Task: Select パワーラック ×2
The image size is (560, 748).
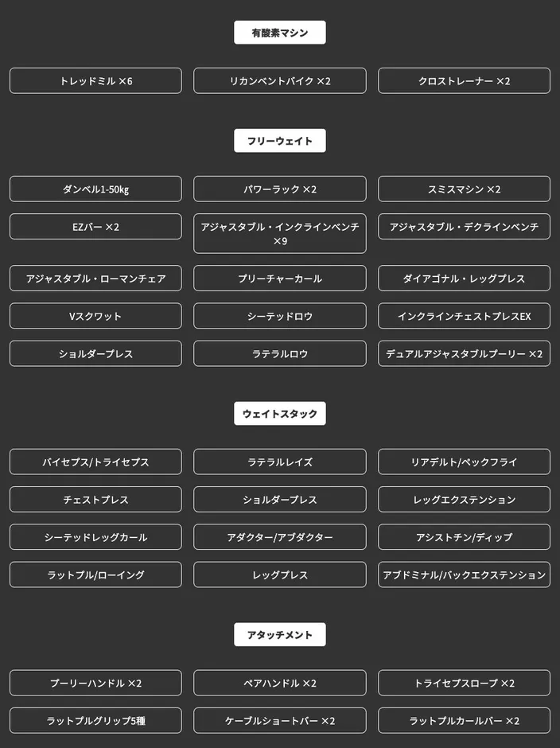Action: [280, 189]
